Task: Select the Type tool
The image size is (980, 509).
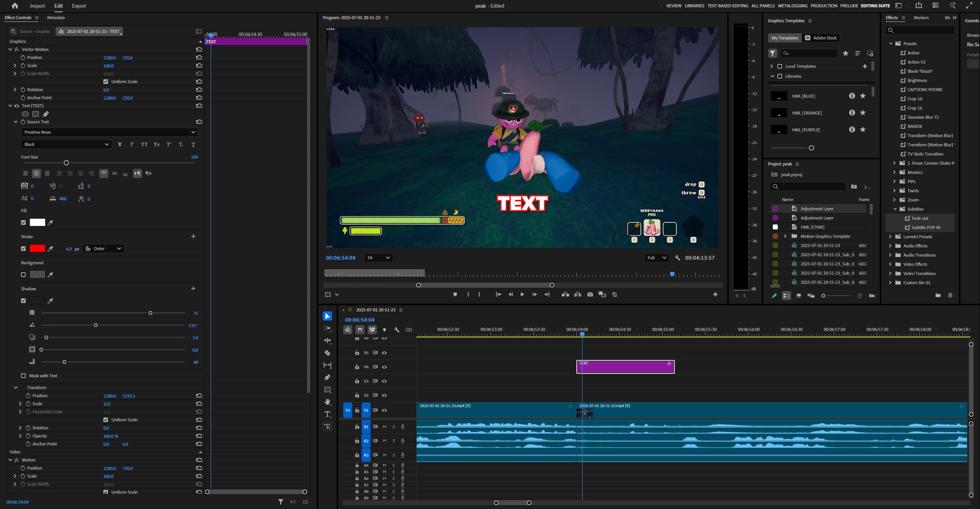Action: 327,414
